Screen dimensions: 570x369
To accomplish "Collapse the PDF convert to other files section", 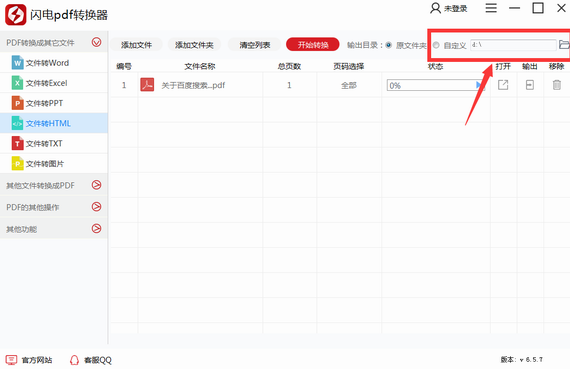I will pos(96,42).
